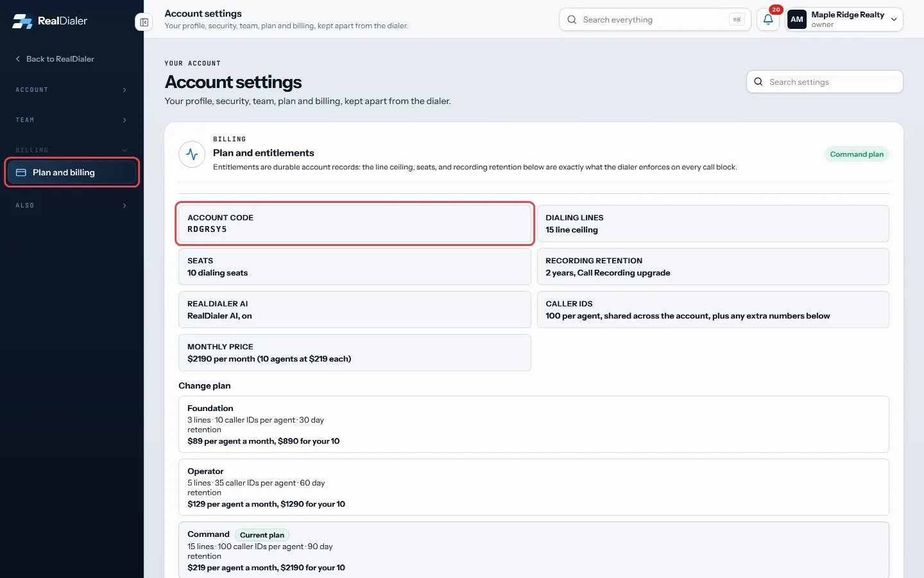Select the Command current plan card
Screen dimensions: 924x578
534,550
